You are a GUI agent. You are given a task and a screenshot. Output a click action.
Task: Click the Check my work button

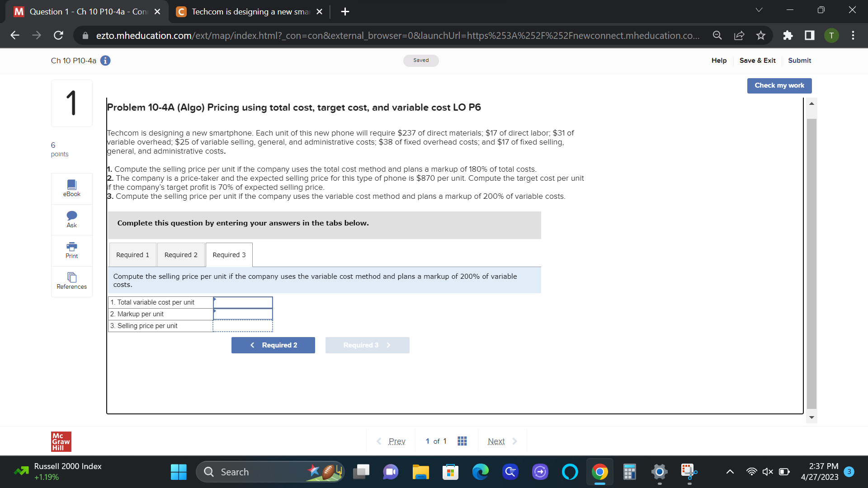pos(779,85)
